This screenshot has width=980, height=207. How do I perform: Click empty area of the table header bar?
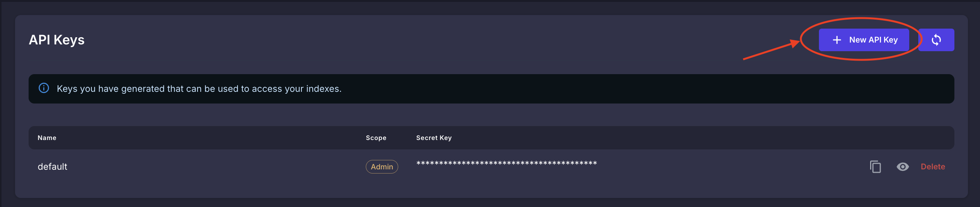685,138
